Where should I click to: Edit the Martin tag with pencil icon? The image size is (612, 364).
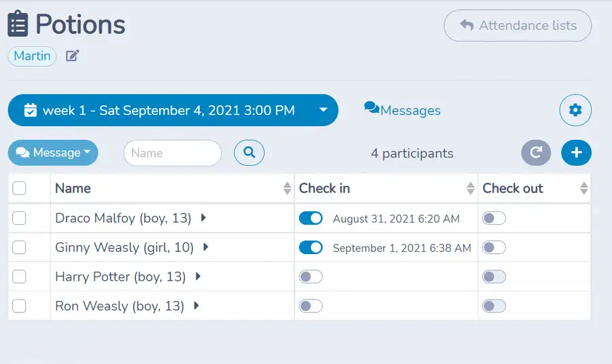[72, 56]
